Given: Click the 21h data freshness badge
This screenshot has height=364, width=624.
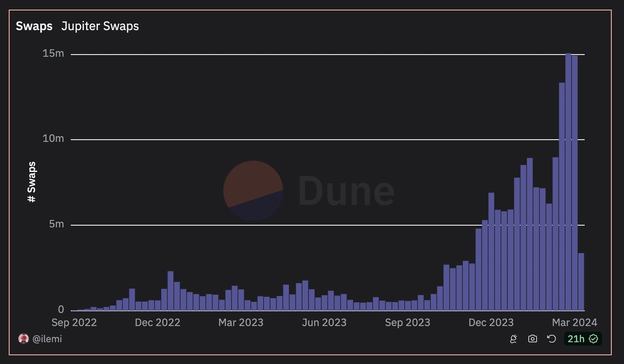Looking at the screenshot, I should (583, 339).
